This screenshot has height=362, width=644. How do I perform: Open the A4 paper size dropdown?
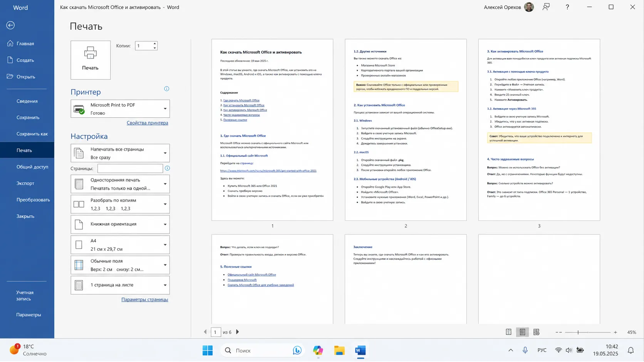click(120, 245)
